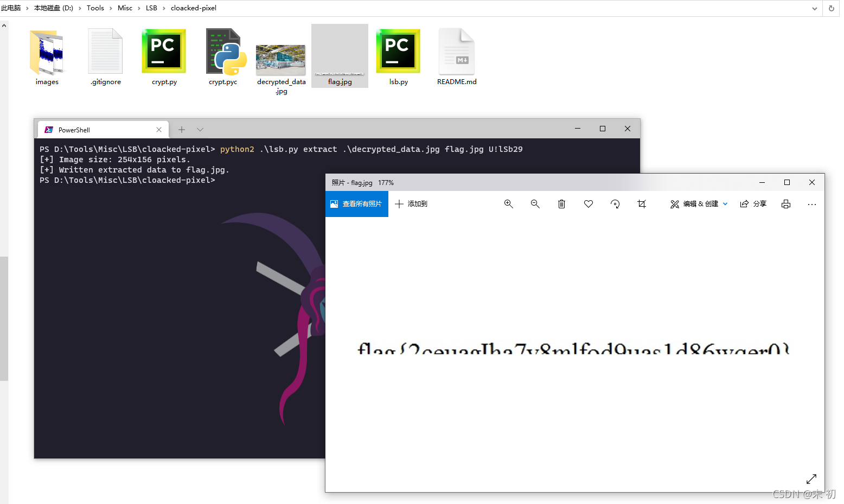
Task: Click the 'Written extracted data to flag.jpg.' line
Action: (135, 170)
